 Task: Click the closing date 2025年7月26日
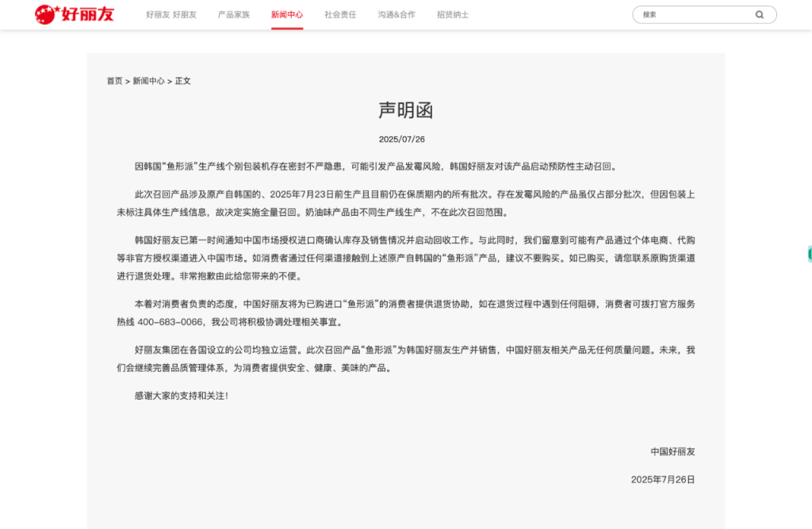(663, 479)
